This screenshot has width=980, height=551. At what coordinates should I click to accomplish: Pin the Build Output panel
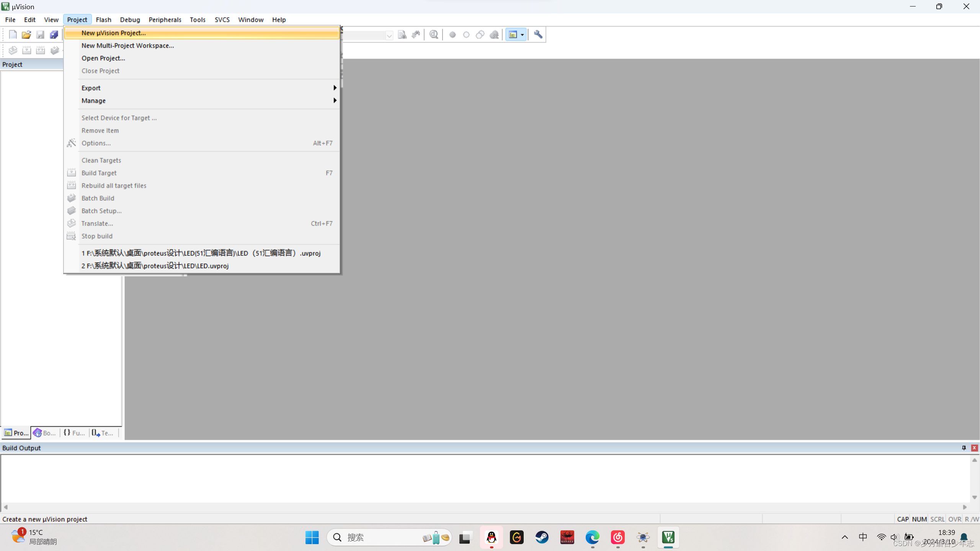click(x=964, y=448)
